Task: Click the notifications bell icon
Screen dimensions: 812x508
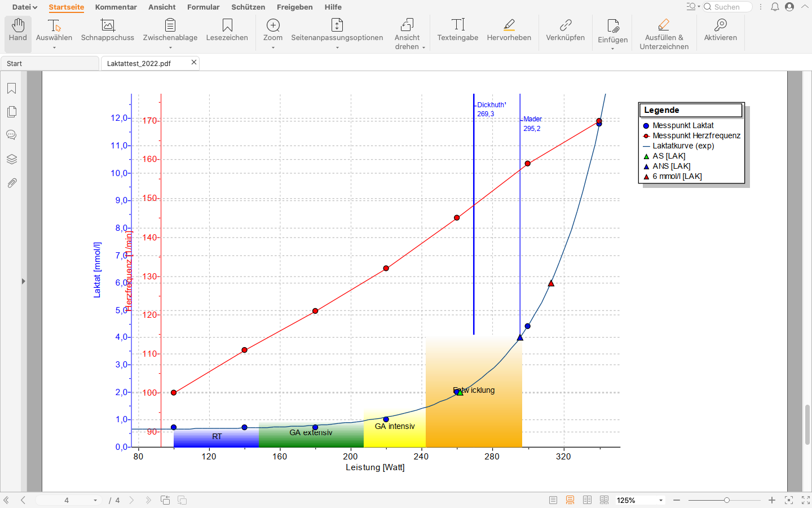Action: pyautogui.click(x=775, y=7)
